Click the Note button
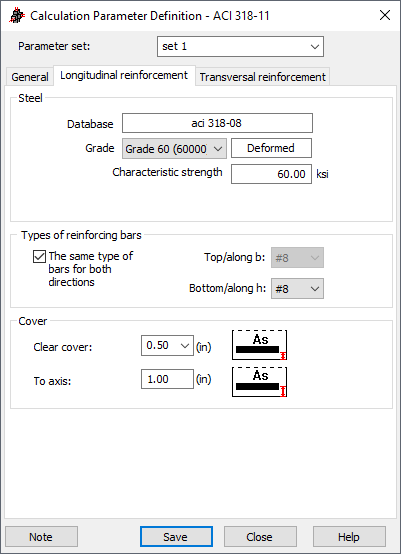Image resolution: width=401 pixels, height=554 pixels. pos(41,537)
